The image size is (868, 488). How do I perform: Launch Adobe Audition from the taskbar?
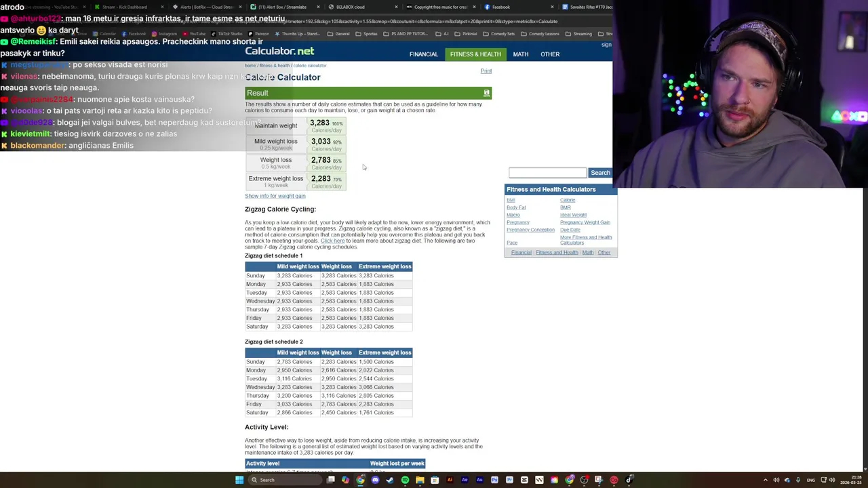(x=479, y=480)
